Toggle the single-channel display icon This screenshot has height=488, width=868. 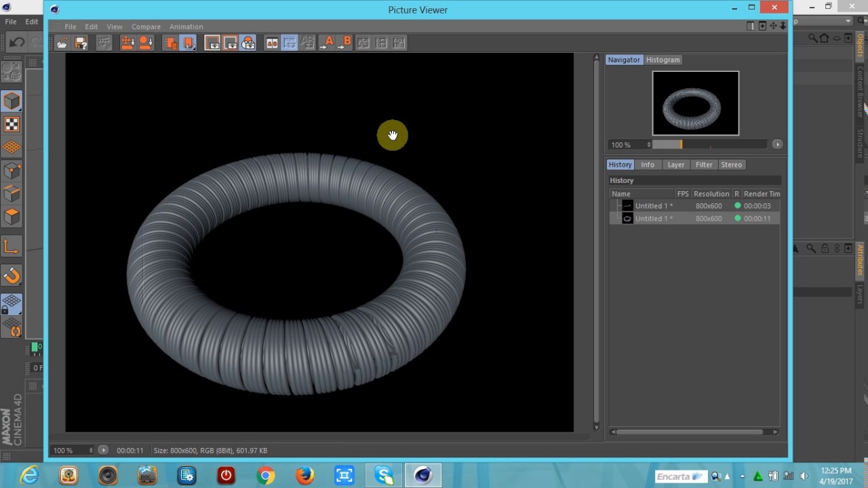pyautogui.click(x=212, y=43)
